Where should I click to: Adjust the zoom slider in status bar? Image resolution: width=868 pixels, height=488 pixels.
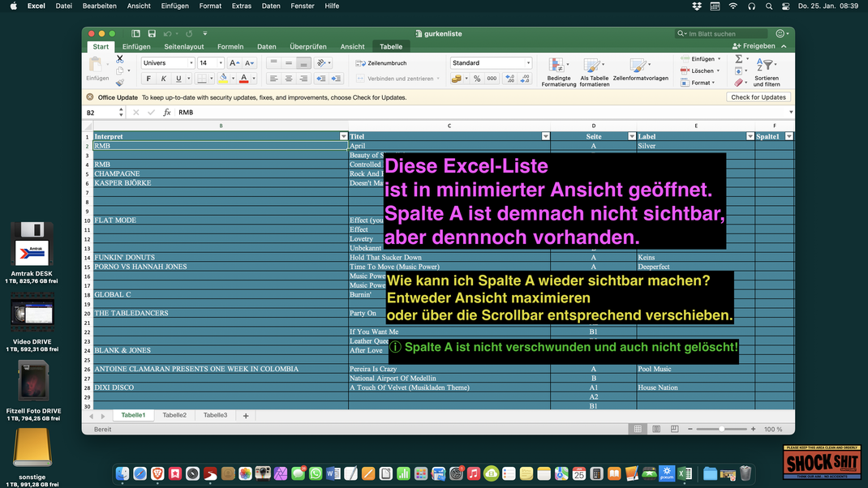coord(721,429)
